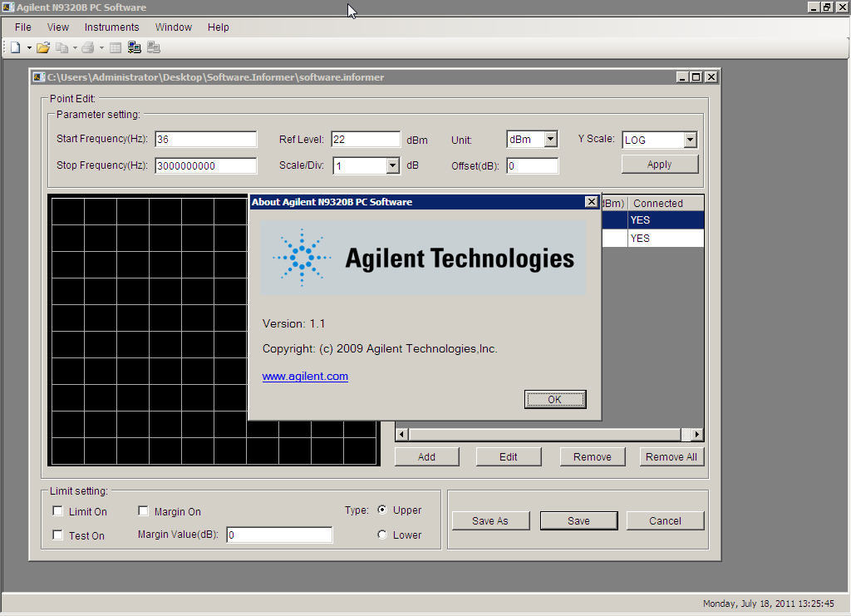Click the Agilent Technologies logo banner
Screen dimensions: 851x616
coord(423,258)
